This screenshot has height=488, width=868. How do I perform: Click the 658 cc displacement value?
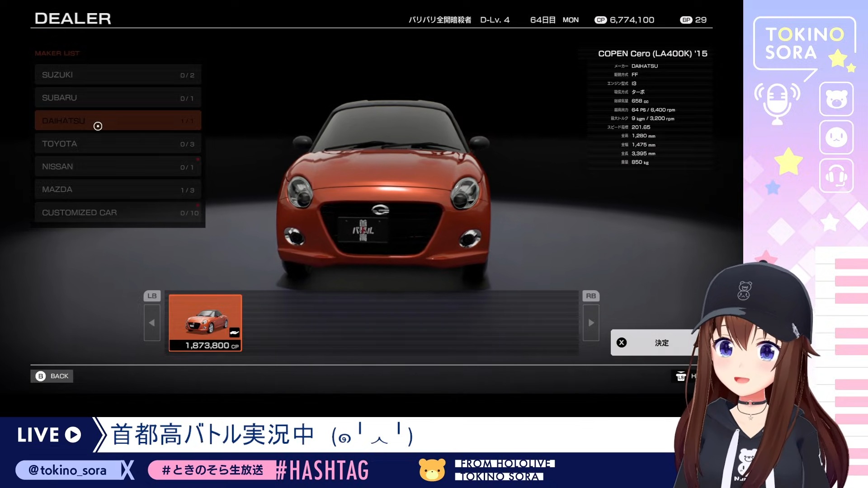click(640, 101)
